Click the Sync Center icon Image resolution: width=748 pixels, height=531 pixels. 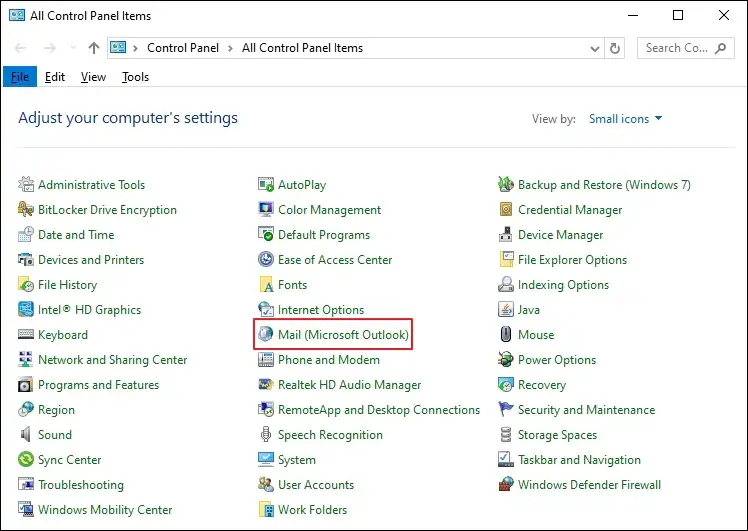[x=26, y=459]
